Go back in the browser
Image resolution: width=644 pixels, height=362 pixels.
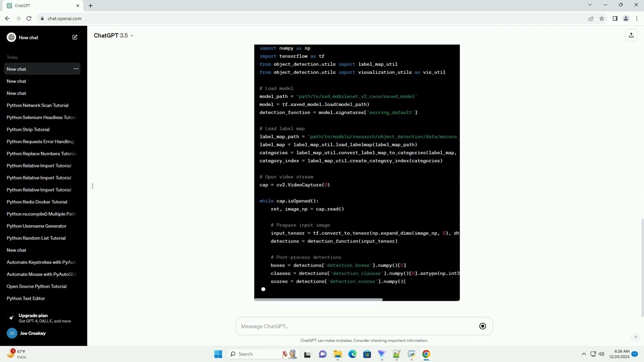(7, 19)
